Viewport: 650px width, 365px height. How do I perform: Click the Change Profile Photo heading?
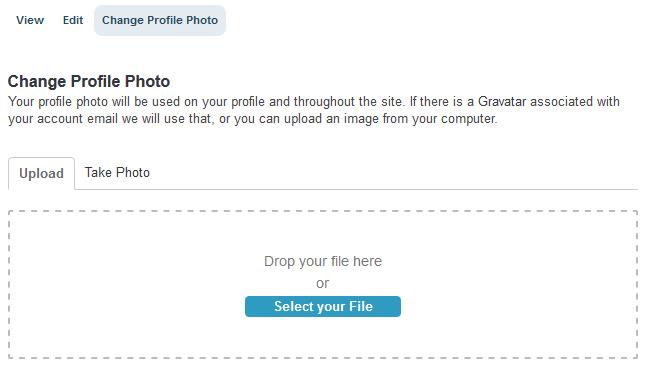(89, 81)
